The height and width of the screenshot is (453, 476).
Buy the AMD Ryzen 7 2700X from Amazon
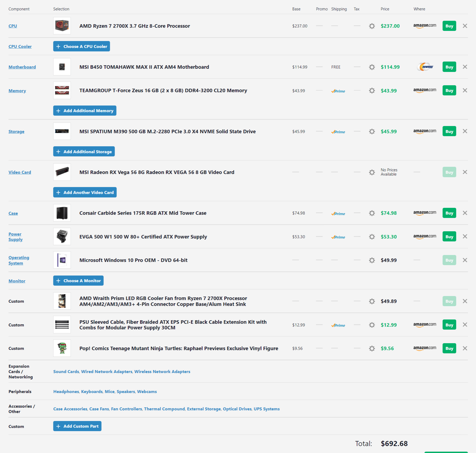coord(449,26)
